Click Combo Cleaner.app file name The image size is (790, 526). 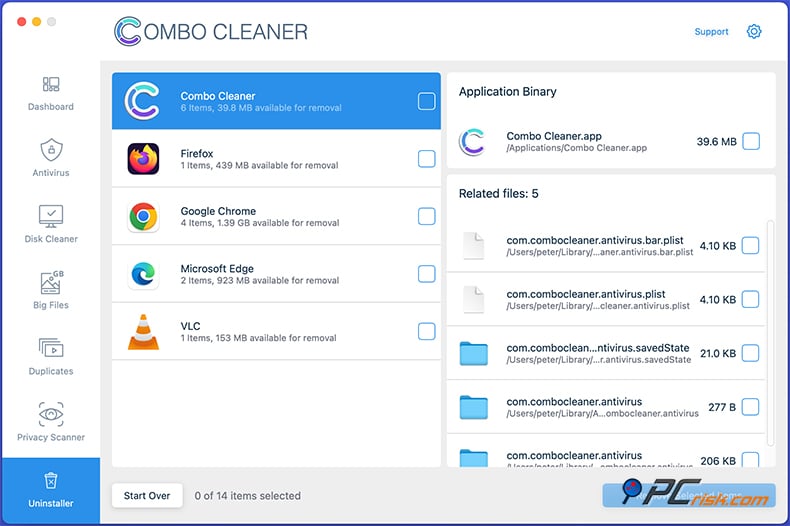554,136
